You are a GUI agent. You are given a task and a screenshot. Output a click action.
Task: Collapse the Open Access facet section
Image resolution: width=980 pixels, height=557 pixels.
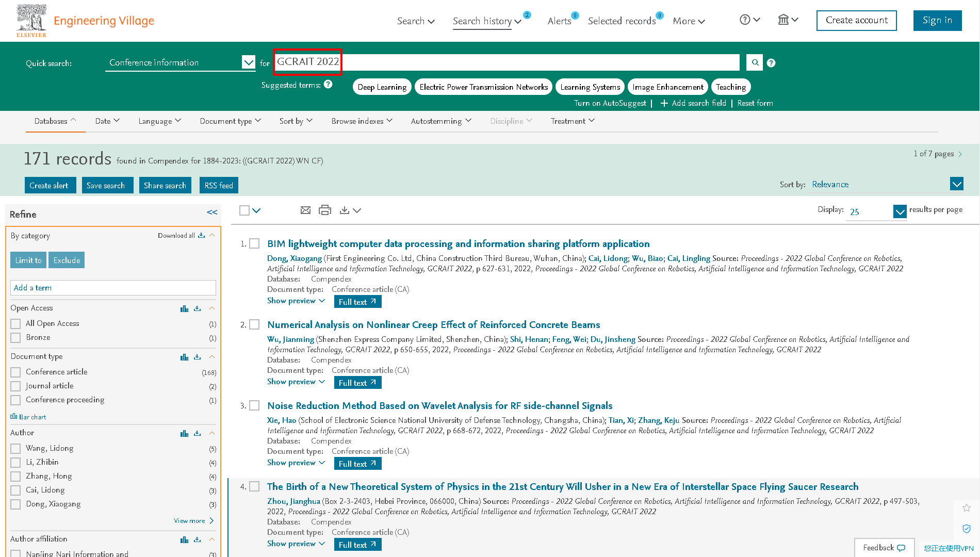(211, 308)
